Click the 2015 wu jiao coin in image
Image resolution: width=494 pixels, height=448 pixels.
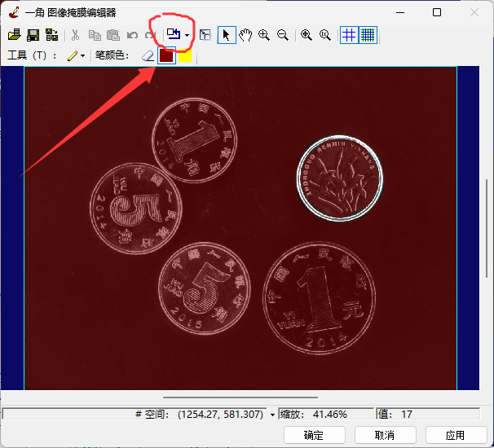pos(205,288)
